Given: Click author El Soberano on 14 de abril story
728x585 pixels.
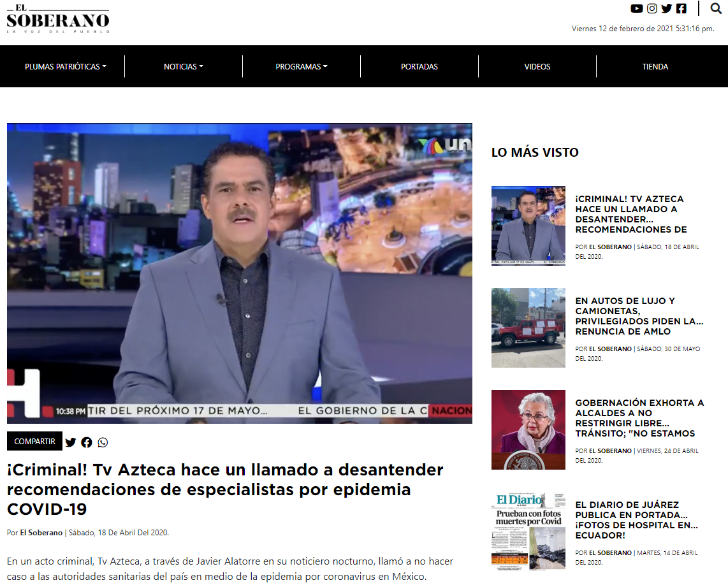Looking at the screenshot, I should pyautogui.click(x=610, y=553).
